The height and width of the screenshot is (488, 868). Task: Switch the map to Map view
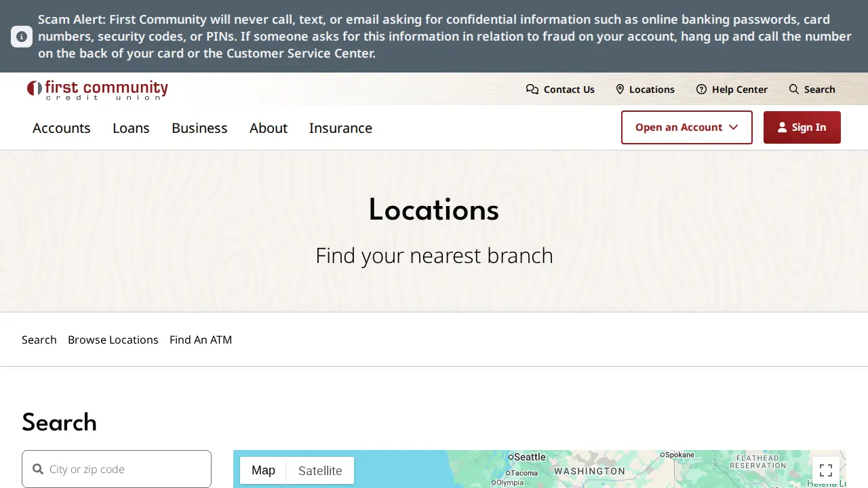tap(263, 470)
